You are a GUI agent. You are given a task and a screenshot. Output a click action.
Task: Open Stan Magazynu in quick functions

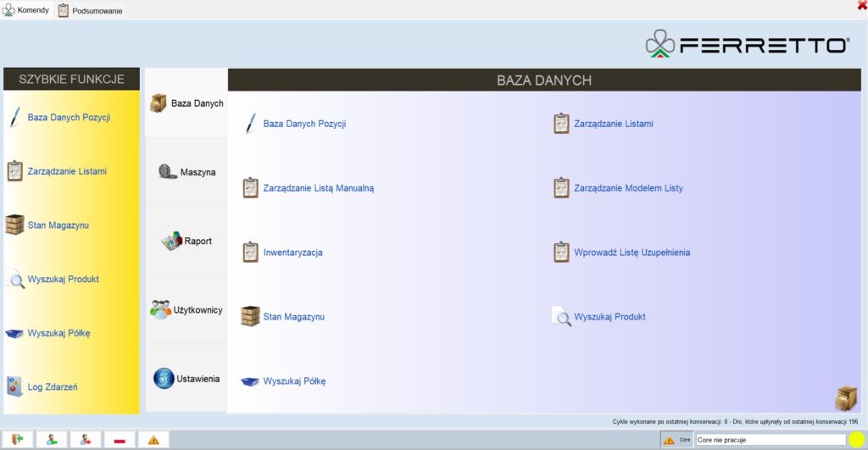pyautogui.click(x=58, y=225)
